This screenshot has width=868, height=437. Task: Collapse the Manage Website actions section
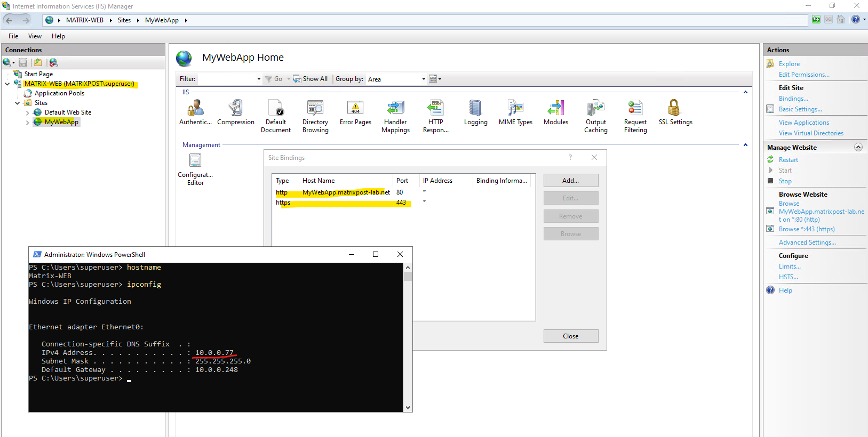858,147
